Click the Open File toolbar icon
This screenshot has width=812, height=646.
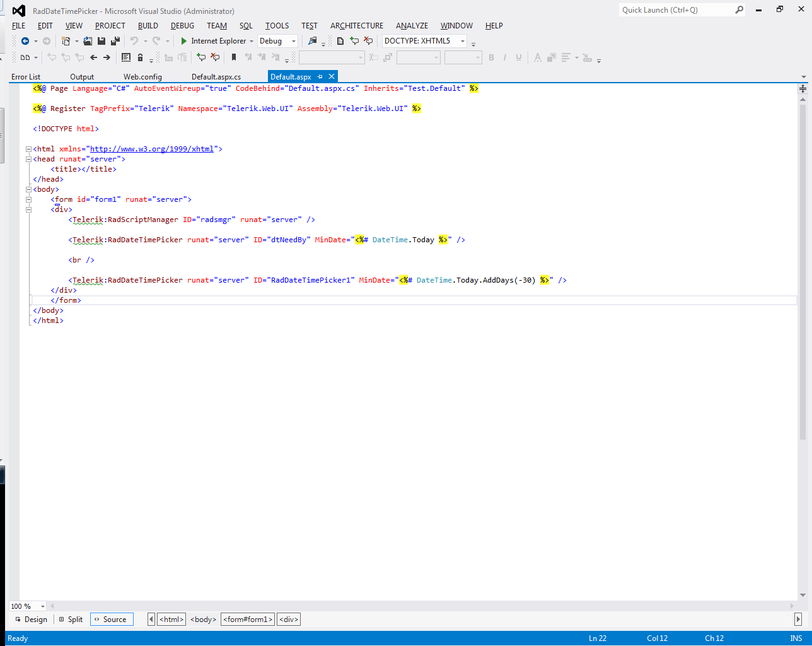pyautogui.click(x=88, y=41)
